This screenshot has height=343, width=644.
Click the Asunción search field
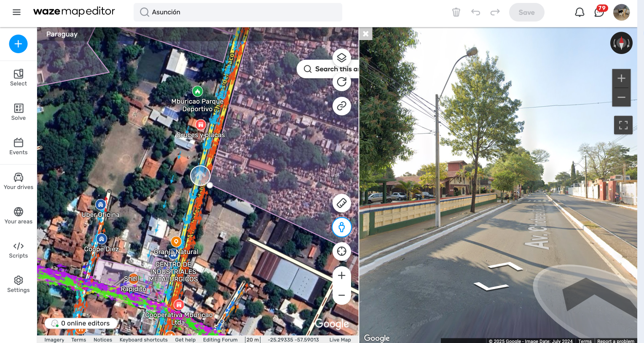(238, 12)
